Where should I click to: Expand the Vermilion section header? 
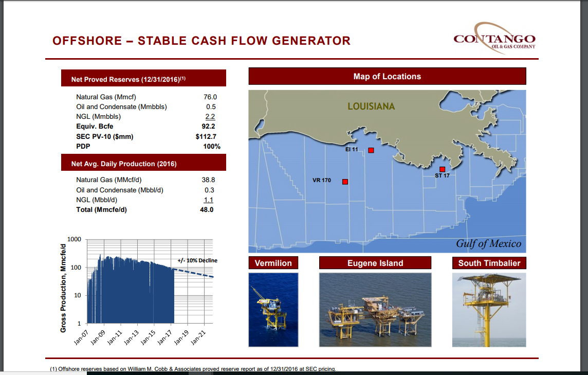point(273,263)
